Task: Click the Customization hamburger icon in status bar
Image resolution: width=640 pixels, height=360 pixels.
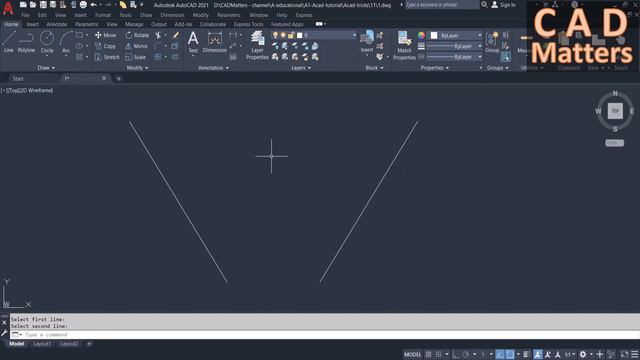Action: [635, 354]
